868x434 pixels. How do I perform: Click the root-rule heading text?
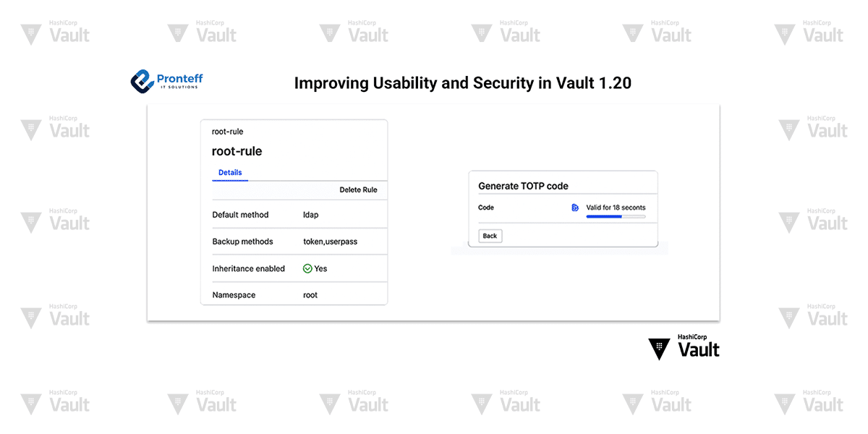tap(237, 150)
